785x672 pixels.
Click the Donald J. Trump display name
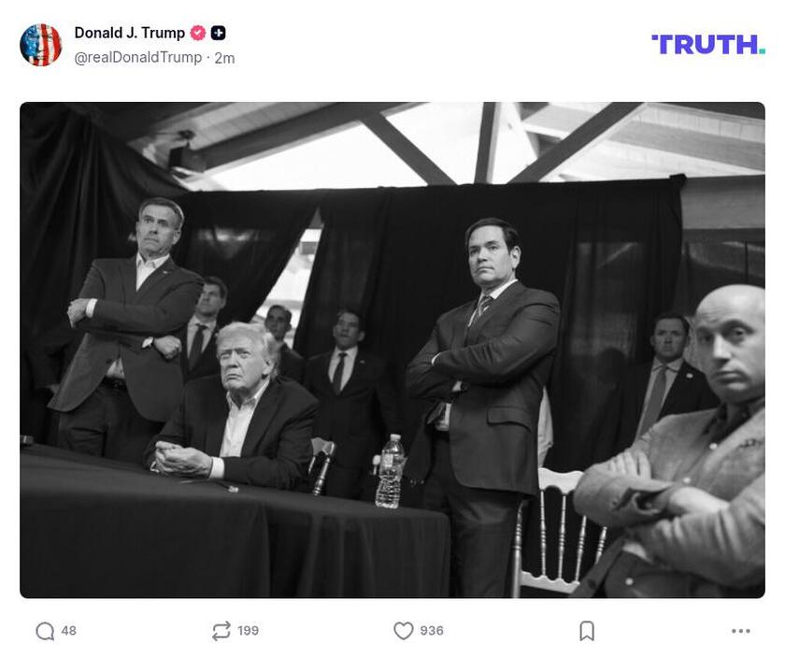(129, 32)
